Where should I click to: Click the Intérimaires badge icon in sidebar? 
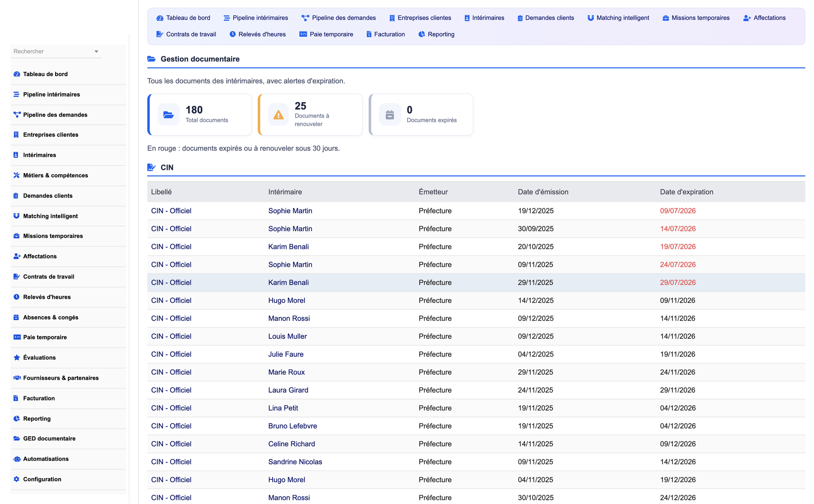click(16, 155)
